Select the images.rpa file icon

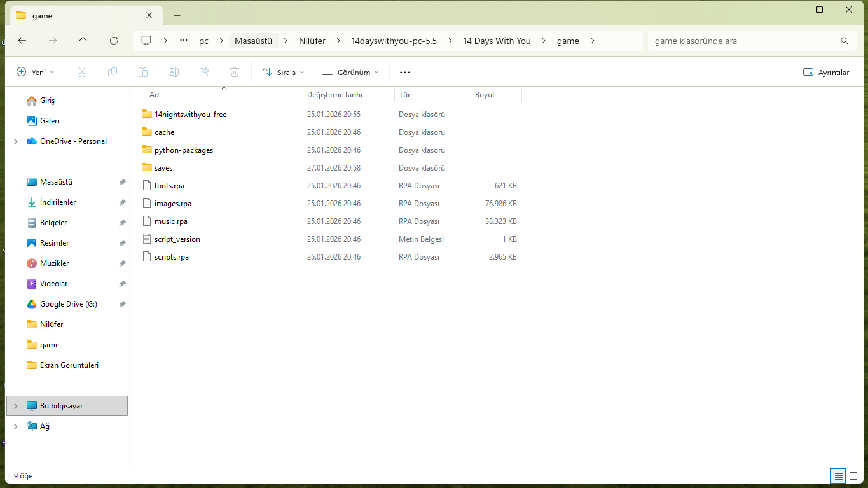tap(147, 204)
